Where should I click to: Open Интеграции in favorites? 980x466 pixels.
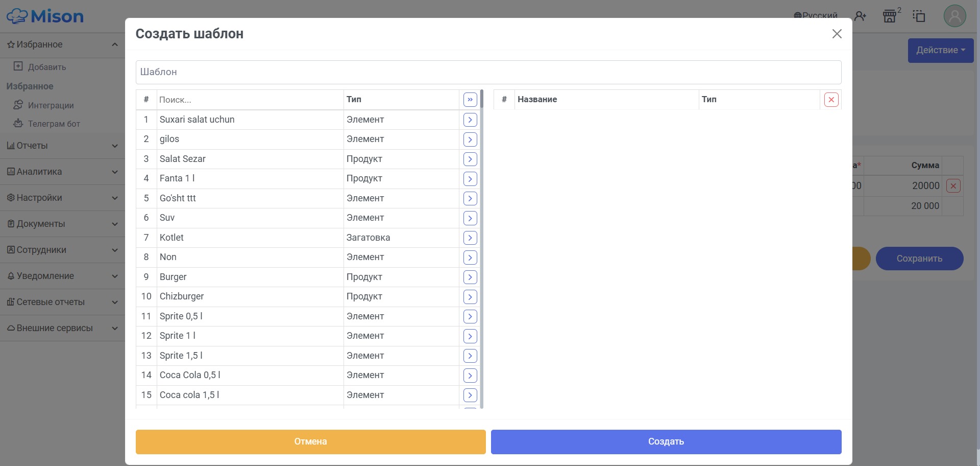(x=51, y=105)
